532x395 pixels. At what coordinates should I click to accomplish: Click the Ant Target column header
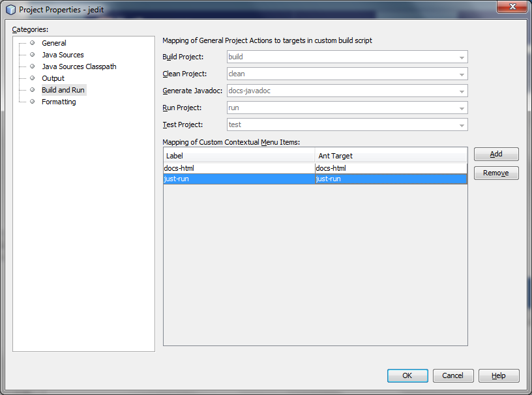click(391, 156)
